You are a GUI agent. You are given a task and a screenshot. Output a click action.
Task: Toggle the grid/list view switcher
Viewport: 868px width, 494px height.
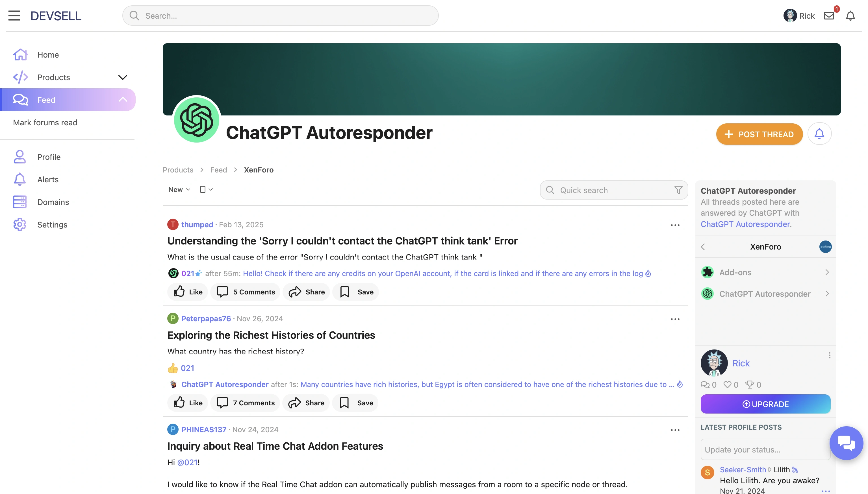click(206, 189)
